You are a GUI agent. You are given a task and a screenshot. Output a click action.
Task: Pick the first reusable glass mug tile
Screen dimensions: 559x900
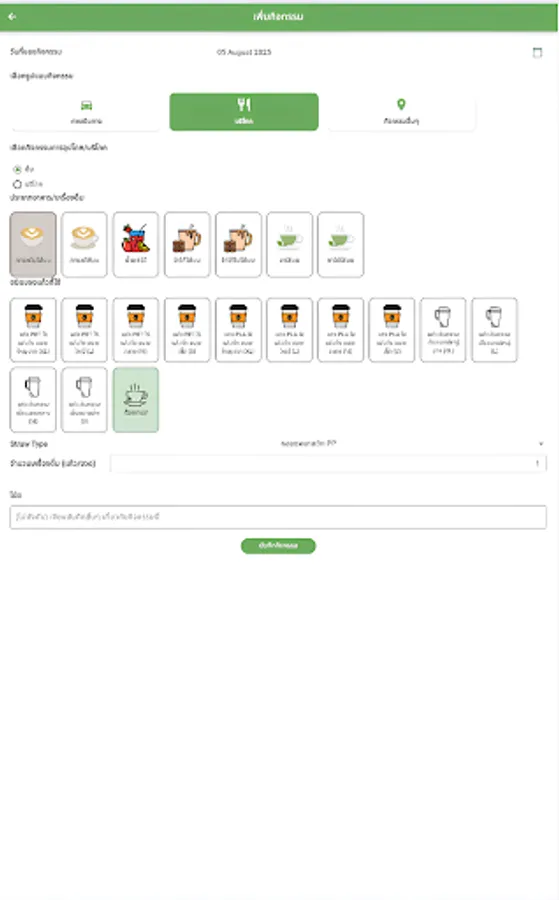click(x=443, y=330)
